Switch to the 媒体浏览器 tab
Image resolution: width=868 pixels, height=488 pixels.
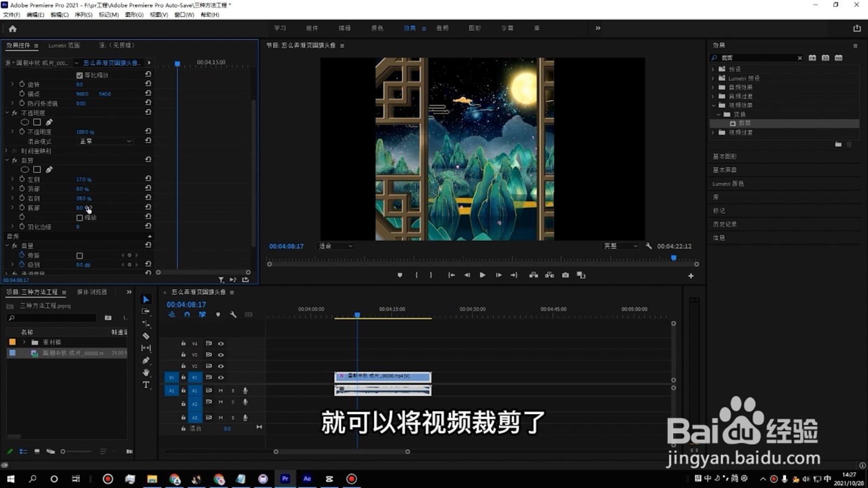92,292
